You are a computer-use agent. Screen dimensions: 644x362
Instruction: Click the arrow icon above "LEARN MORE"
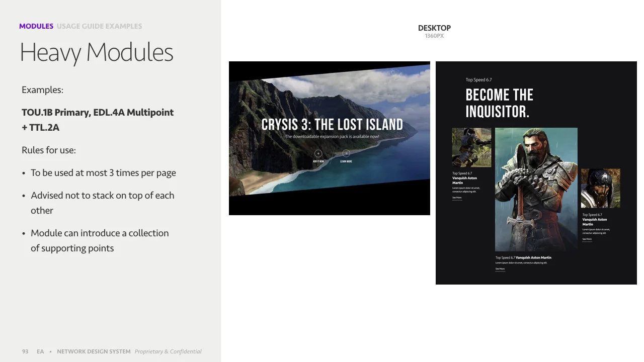tap(346, 153)
